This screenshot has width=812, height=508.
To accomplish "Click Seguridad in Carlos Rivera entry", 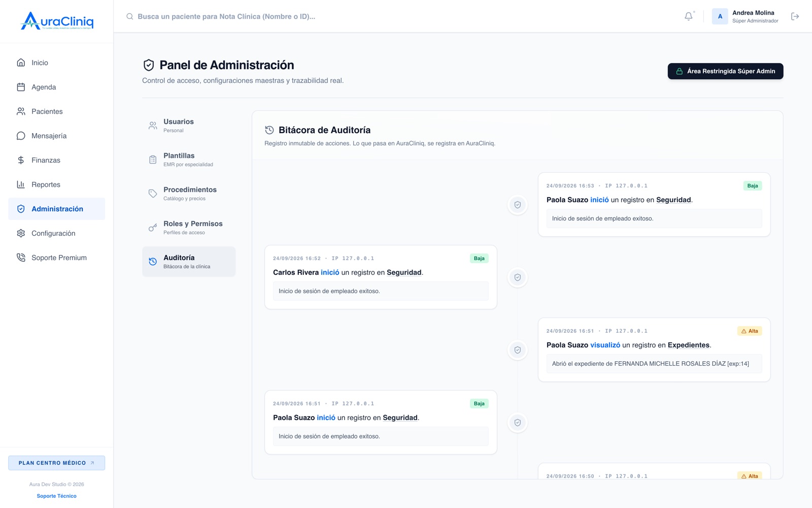I will point(404,272).
